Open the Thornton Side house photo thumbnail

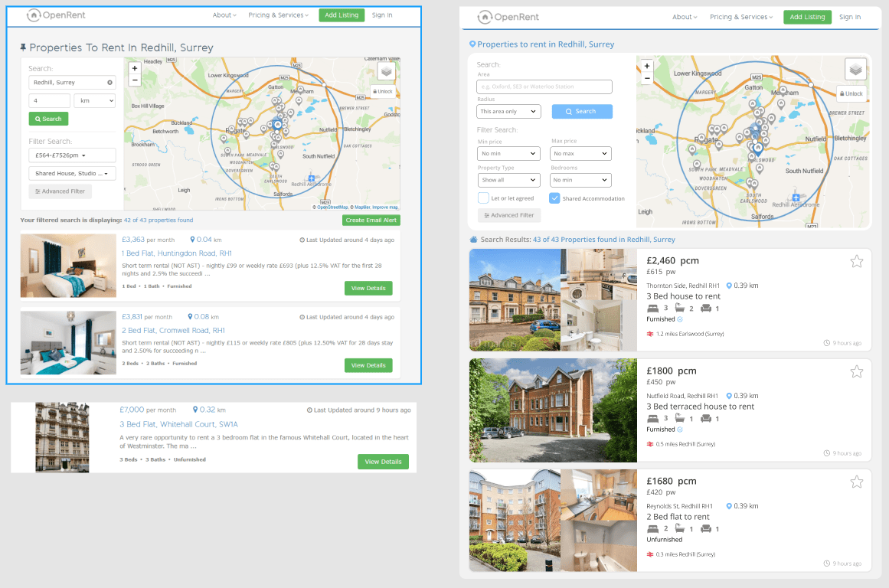(x=514, y=299)
